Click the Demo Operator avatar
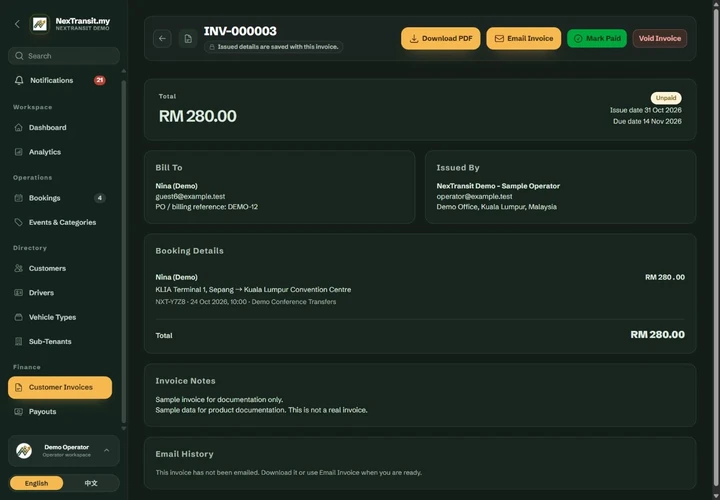 pos(24,451)
